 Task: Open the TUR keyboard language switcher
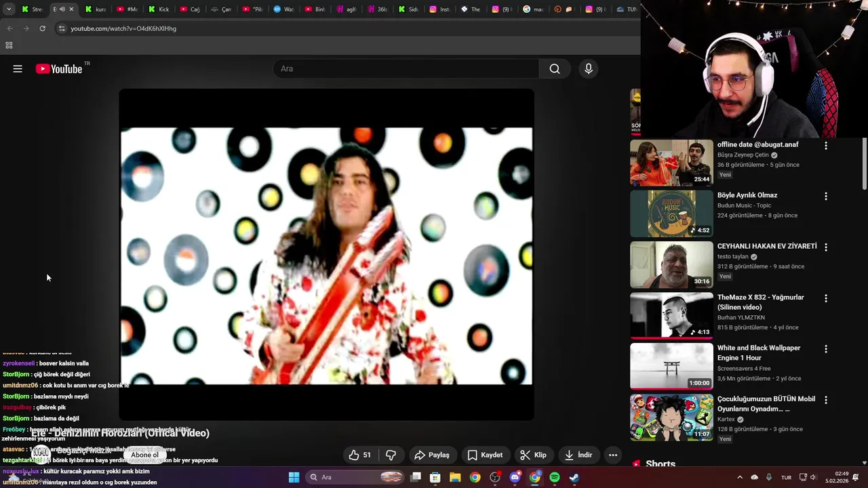(x=787, y=477)
